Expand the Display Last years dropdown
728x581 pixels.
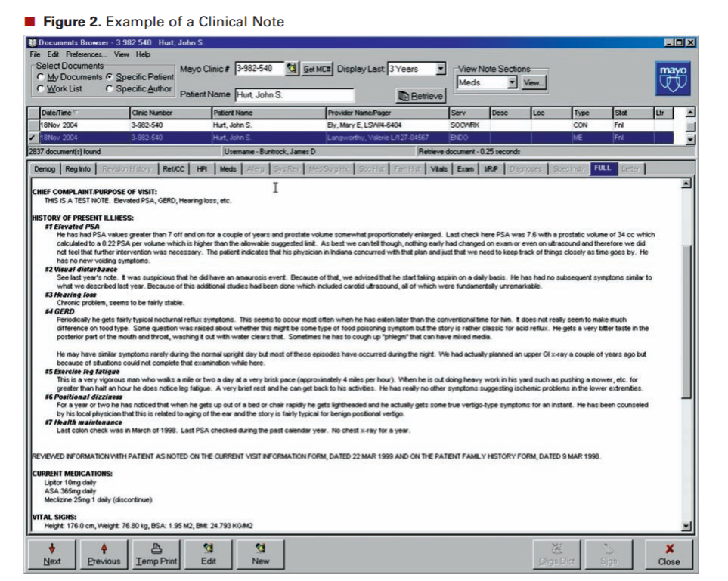point(441,69)
